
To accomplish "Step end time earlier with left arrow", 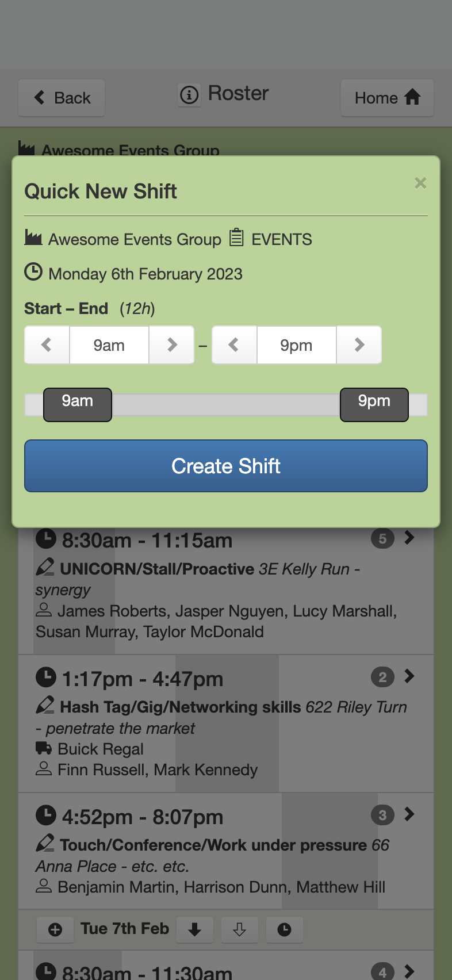I will click(234, 345).
